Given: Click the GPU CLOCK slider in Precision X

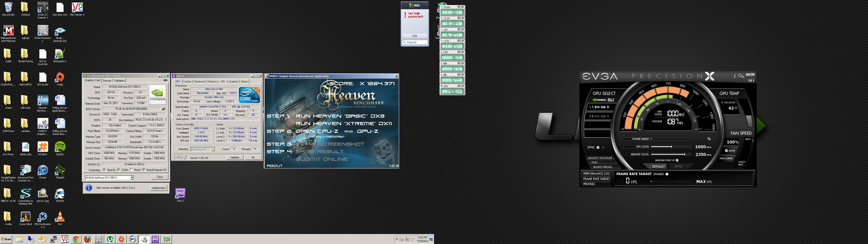Looking at the screenshot, I should pos(671,147).
